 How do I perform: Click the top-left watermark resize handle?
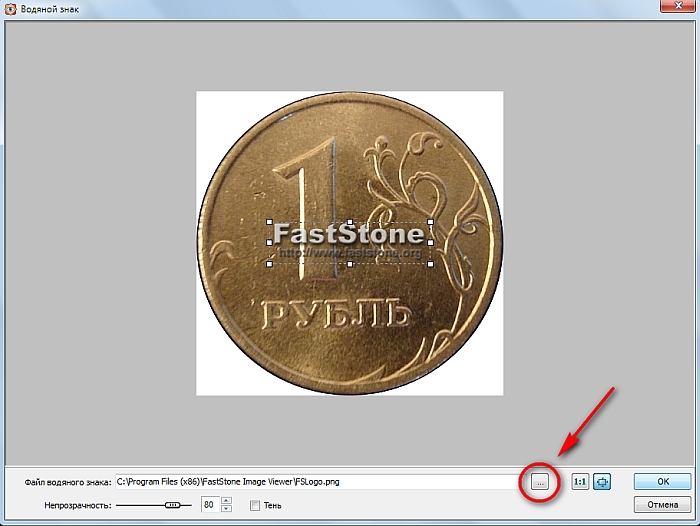tap(269, 222)
